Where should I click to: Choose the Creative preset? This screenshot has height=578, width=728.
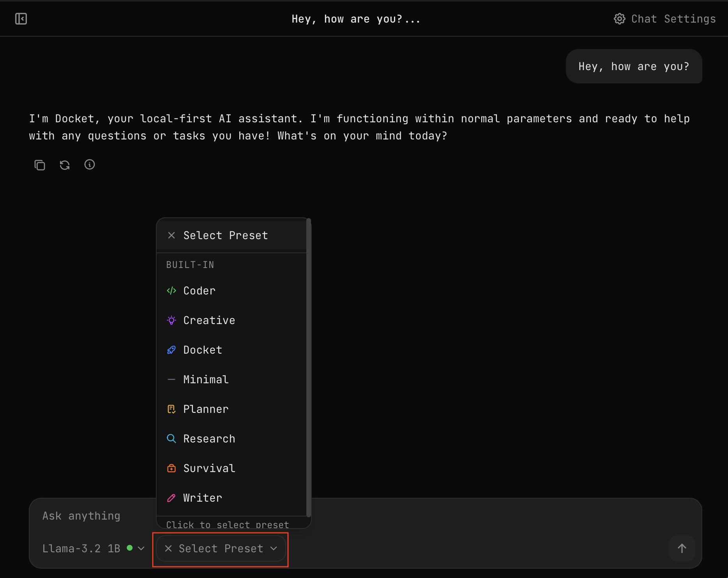point(209,320)
